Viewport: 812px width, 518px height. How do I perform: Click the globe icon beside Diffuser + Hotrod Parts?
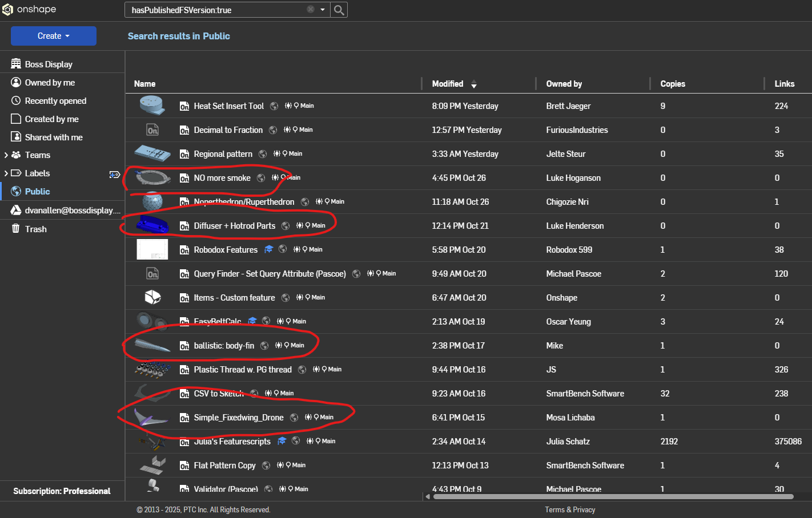(286, 226)
